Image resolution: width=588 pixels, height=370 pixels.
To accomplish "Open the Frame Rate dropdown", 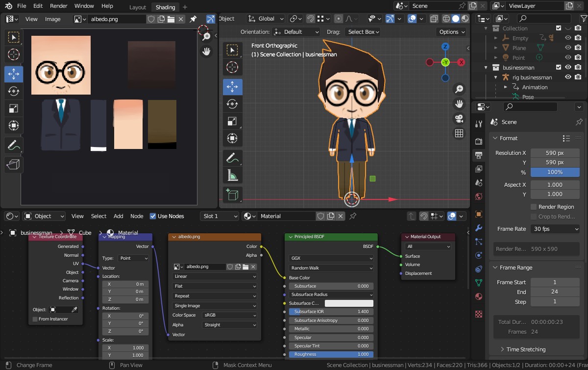I will point(555,229).
